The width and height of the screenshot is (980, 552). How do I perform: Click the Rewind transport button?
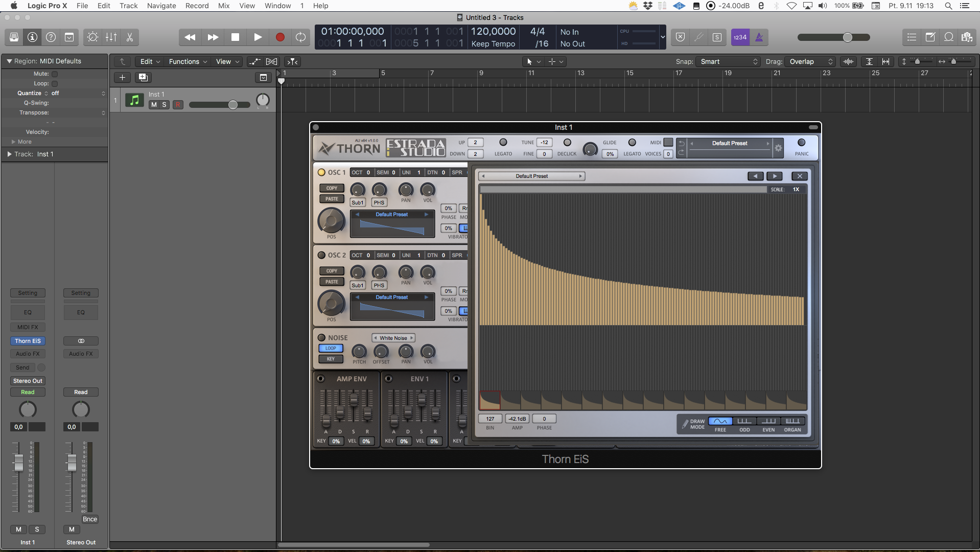point(190,37)
